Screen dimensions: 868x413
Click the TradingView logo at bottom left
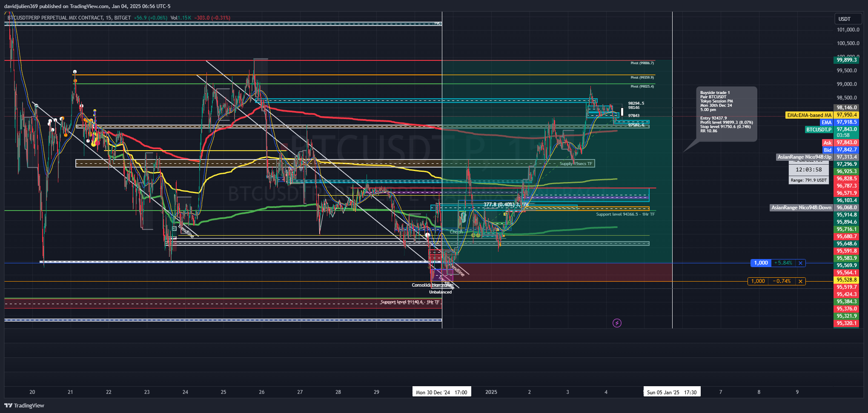(x=24, y=405)
